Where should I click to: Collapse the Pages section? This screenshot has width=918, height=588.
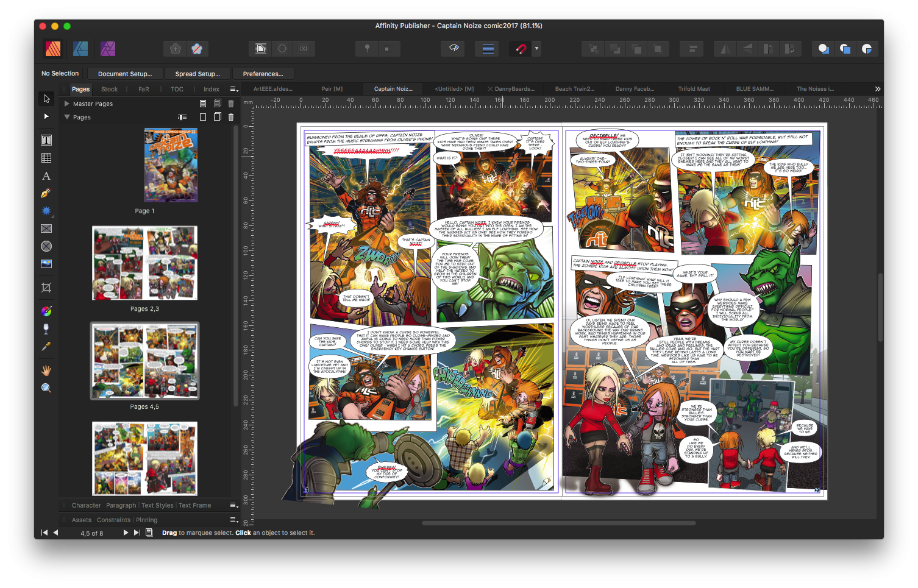coord(67,117)
